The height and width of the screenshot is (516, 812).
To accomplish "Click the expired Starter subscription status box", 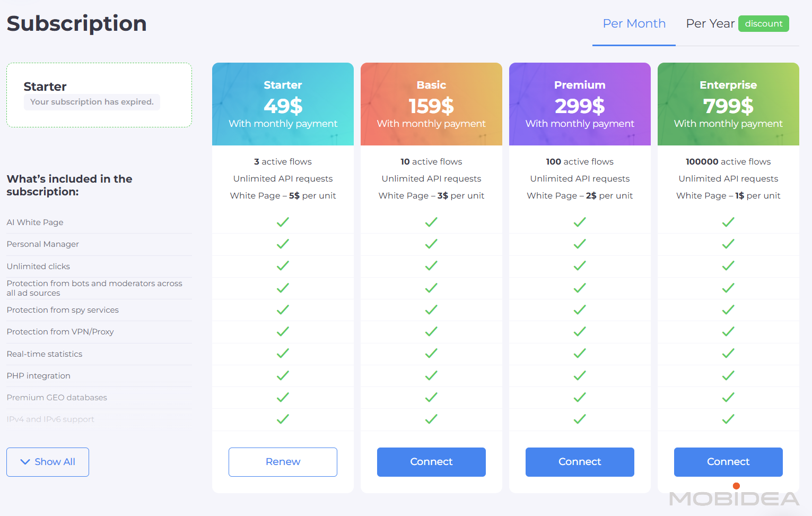I will [x=99, y=95].
